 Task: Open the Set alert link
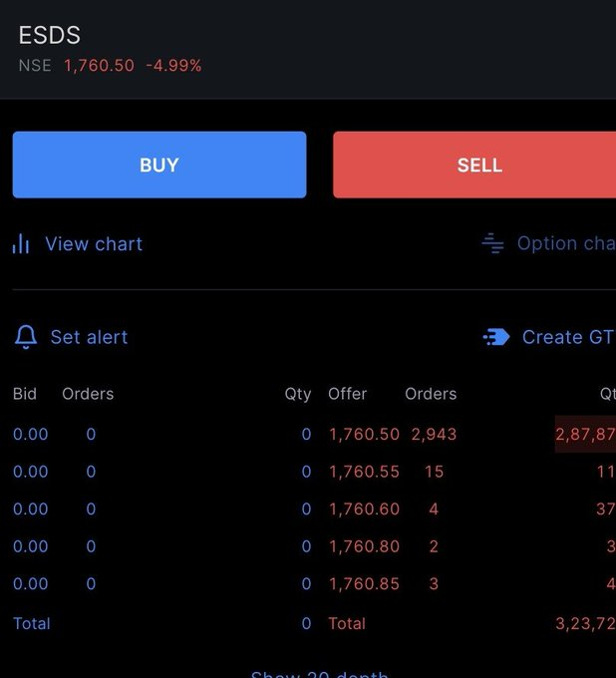click(89, 337)
